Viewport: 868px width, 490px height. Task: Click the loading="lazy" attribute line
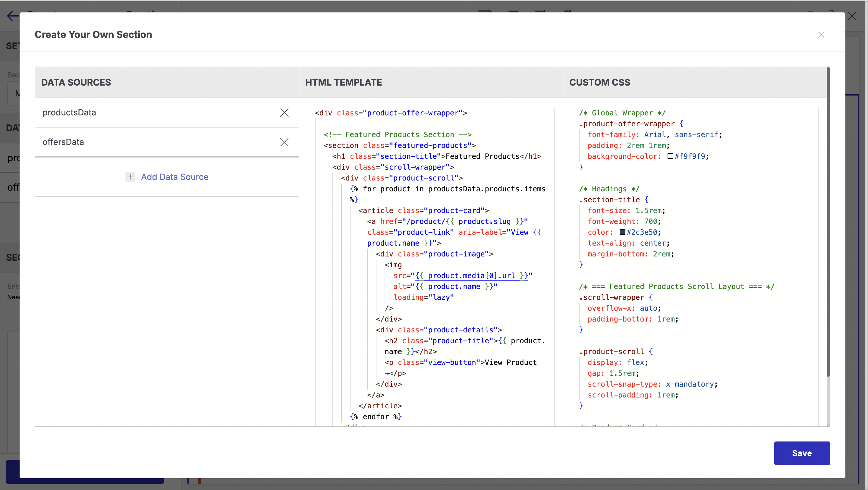click(423, 297)
